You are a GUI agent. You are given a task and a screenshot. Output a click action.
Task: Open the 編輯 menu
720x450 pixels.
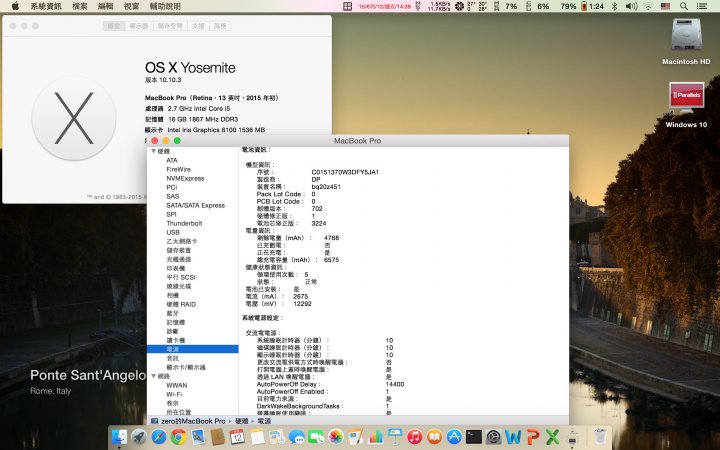(106, 6)
